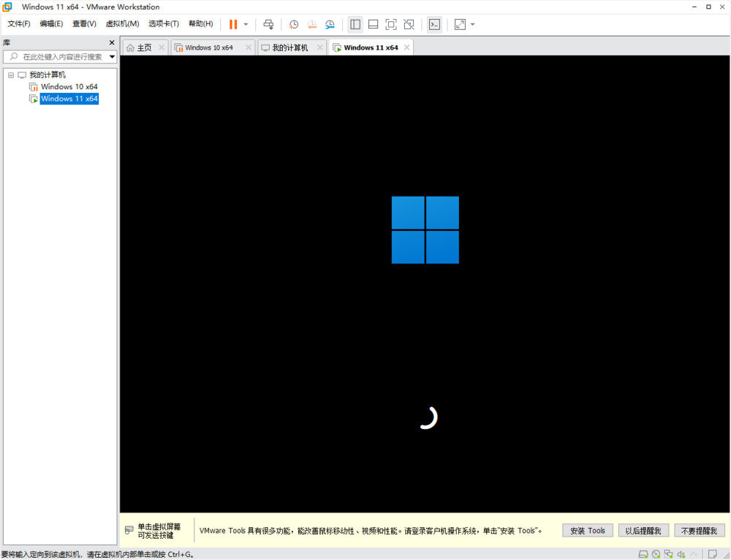Open the fullscreen button dropdown arrow
Screen dimensions: 731x560
pyautogui.click(x=471, y=24)
